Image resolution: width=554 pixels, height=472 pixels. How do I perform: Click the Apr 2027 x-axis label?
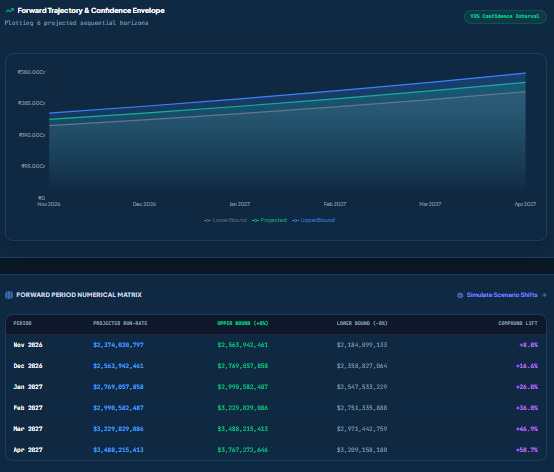click(x=525, y=204)
